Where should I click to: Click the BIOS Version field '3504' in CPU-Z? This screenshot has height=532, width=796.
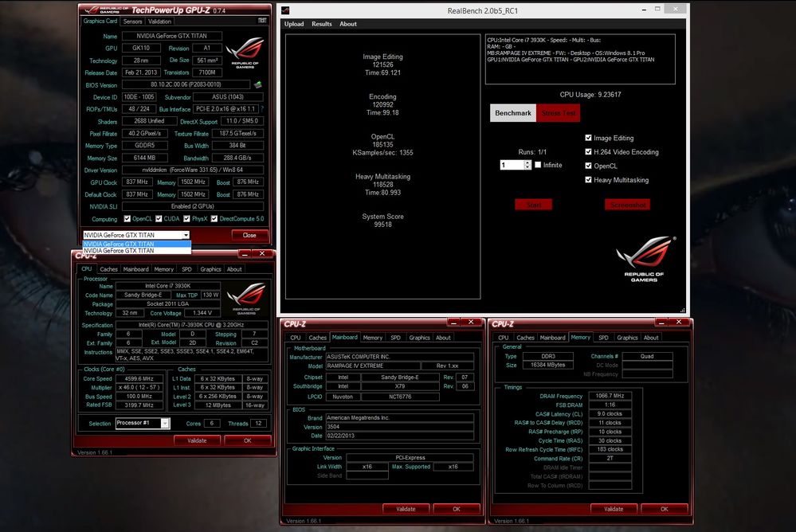[399, 427]
